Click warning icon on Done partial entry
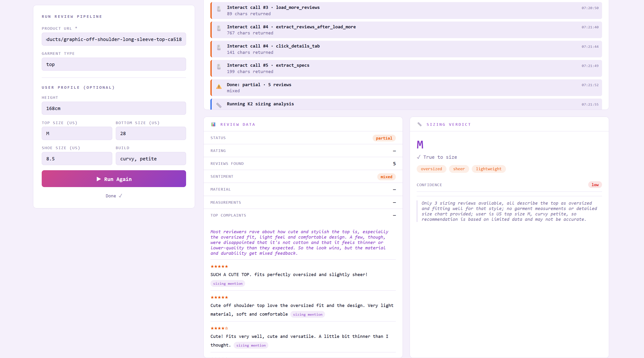This screenshot has height=358, width=644. [219, 86]
